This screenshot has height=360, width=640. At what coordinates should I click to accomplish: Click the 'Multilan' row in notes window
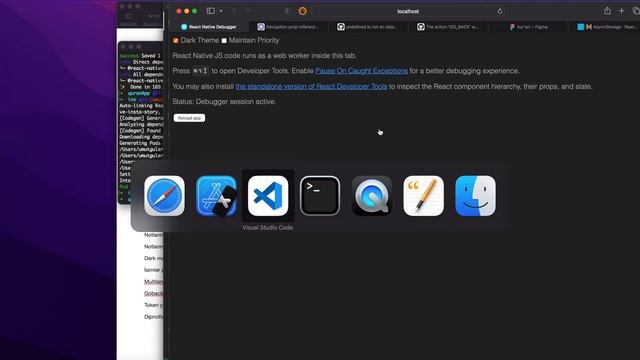153,282
